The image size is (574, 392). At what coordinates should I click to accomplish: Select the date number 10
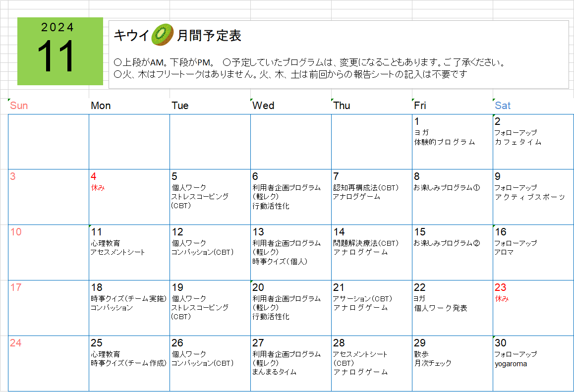tap(16, 232)
